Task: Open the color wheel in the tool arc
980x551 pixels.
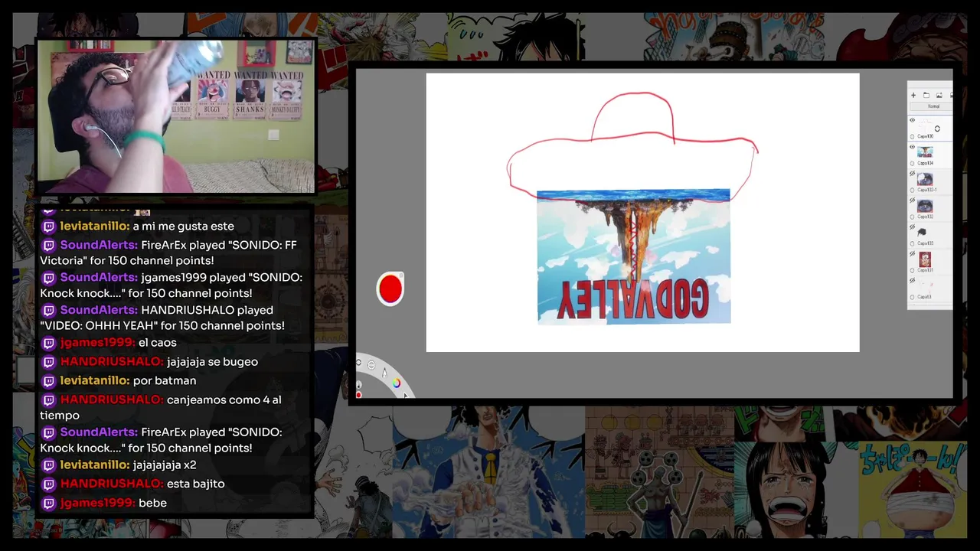Action: tap(397, 383)
